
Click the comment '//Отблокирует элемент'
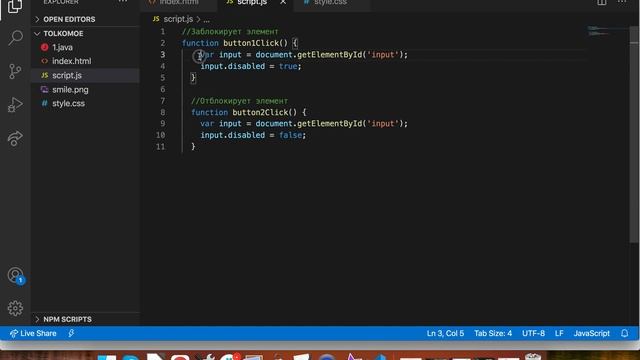click(x=240, y=101)
